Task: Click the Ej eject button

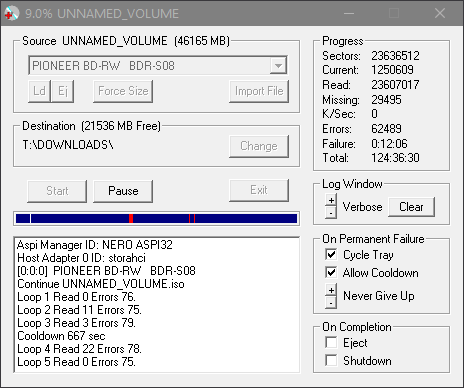Action: (x=63, y=91)
